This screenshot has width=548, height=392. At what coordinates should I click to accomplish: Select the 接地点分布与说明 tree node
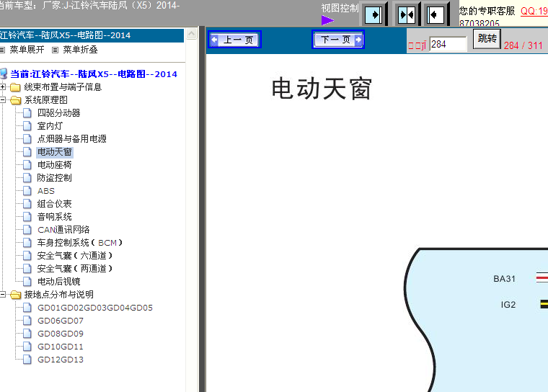pyautogui.click(x=58, y=295)
